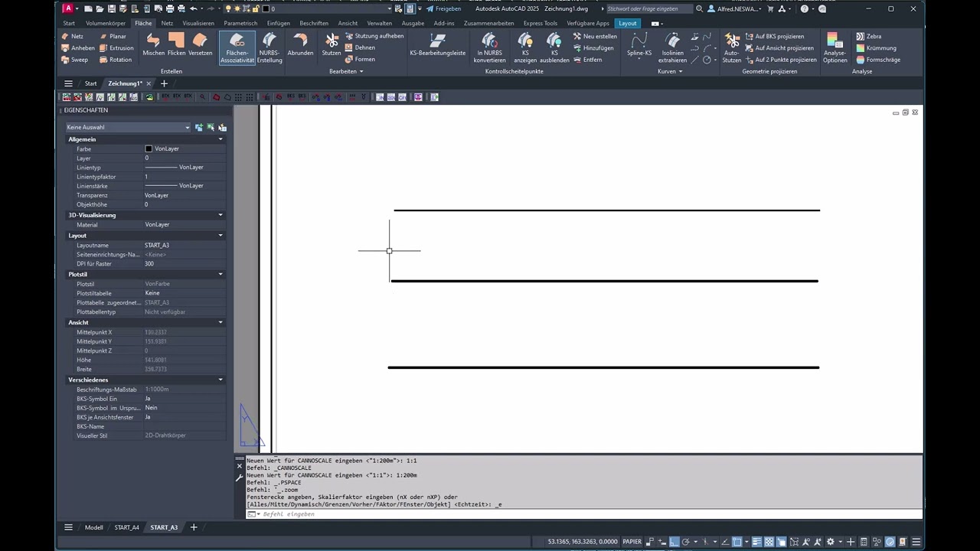980x551 pixels.
Task: Convert with In NURBS konvertieren
Action: (489, 47)
